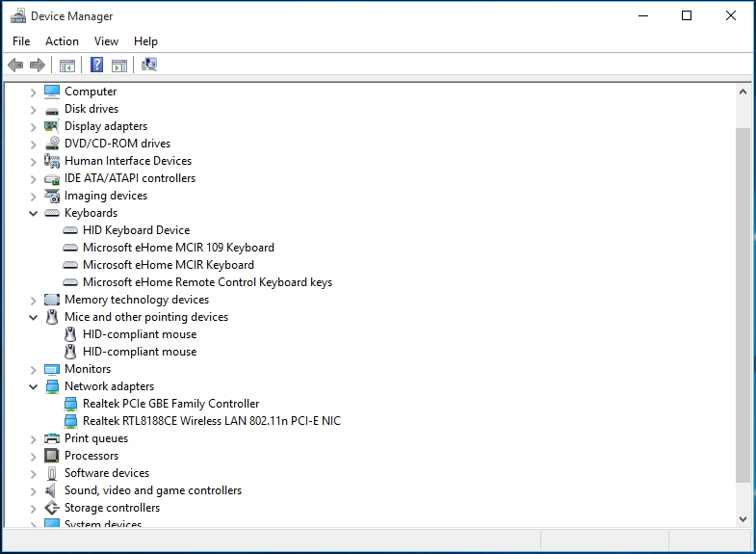Click the Display adapters card icon
Viewport: 756px width, 554px height.
(52, 126)
